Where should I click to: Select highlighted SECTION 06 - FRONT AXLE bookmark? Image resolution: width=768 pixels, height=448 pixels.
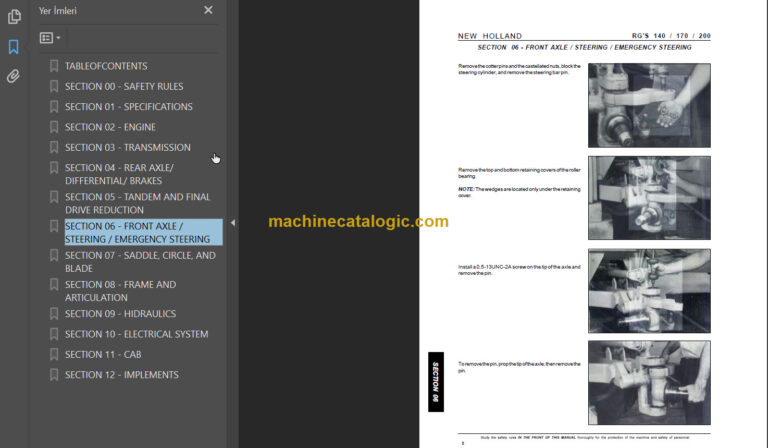(144, 232)
